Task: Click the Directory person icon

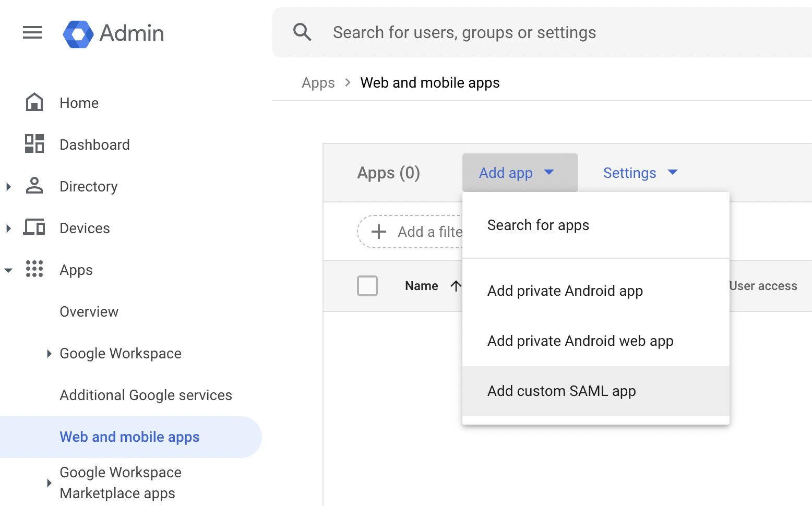Action: (34, 186)
